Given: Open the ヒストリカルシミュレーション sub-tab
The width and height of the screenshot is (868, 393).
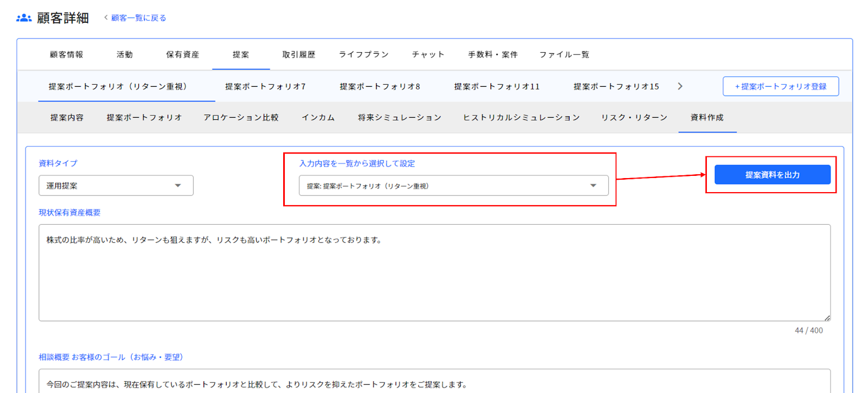Looking at the screenshot, I should point(521,117).
